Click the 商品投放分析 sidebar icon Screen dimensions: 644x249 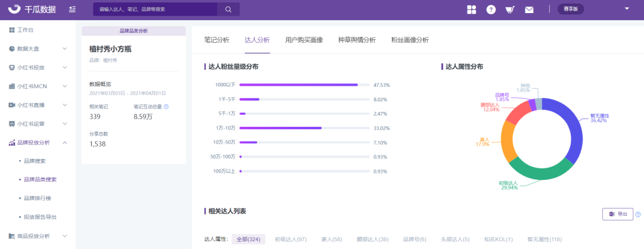coord(11,236)
